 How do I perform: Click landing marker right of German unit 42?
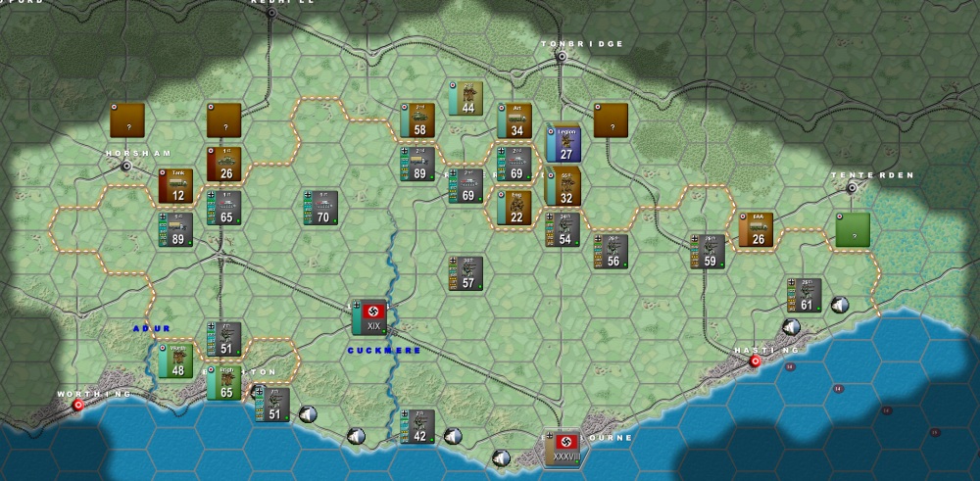453,436
